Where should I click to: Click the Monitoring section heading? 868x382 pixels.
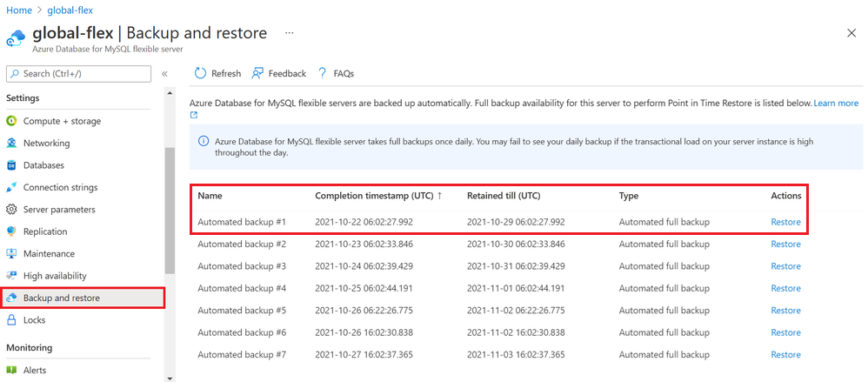[30, 348]
